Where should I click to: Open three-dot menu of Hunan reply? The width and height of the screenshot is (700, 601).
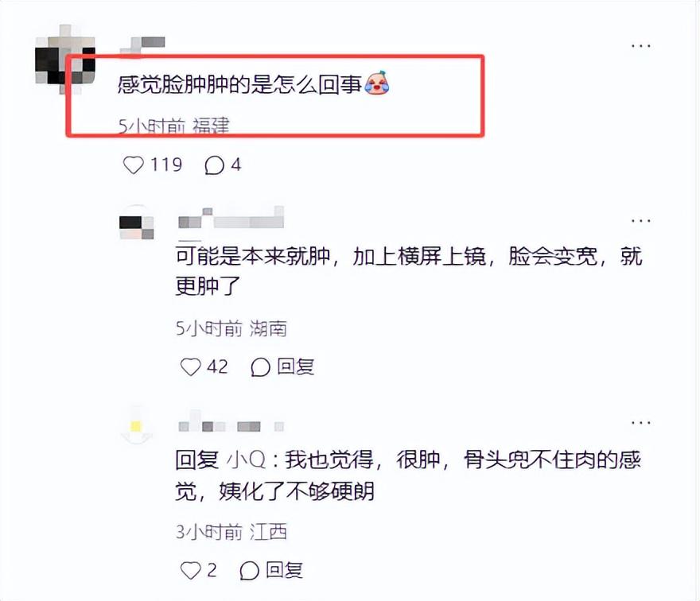pos(640,221)
